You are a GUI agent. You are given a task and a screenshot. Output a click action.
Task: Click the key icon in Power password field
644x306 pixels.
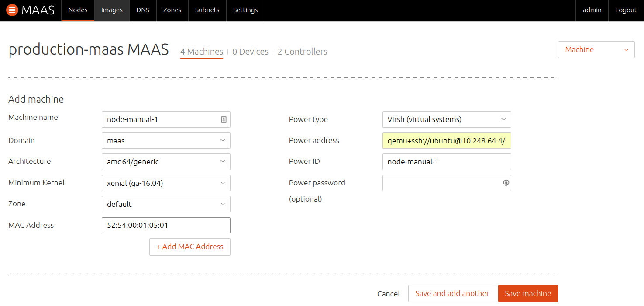pyautogui.click(x=506, y=183)
